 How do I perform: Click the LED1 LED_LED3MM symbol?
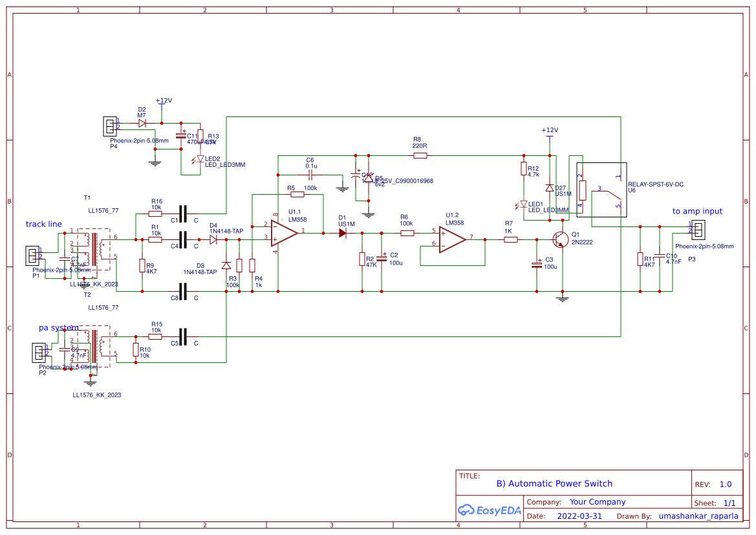523,204
